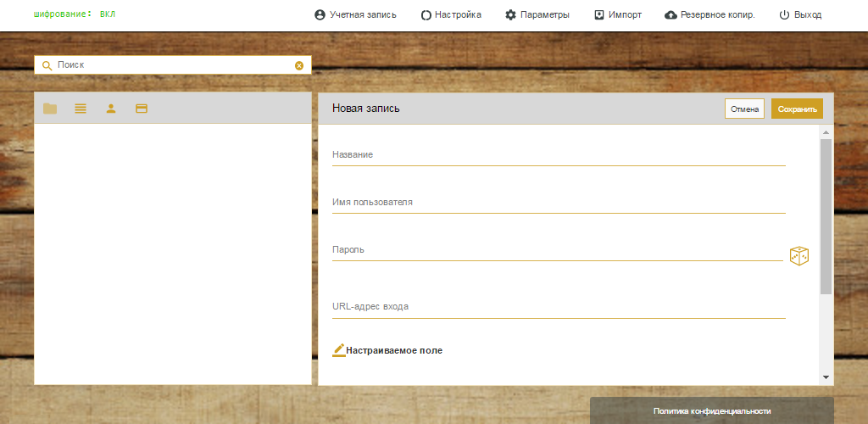Clear the search field with X icon
868x424 pixels.
[x=299, y=65]
